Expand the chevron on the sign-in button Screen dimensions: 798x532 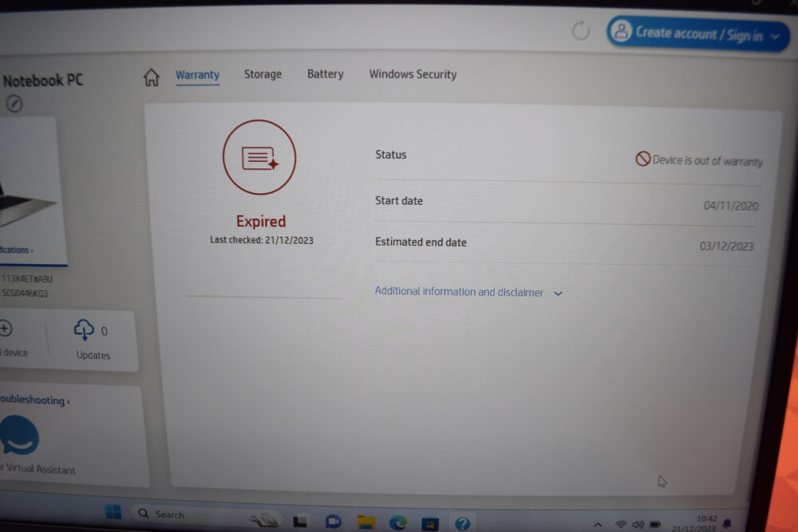click(x=775, y=37)
